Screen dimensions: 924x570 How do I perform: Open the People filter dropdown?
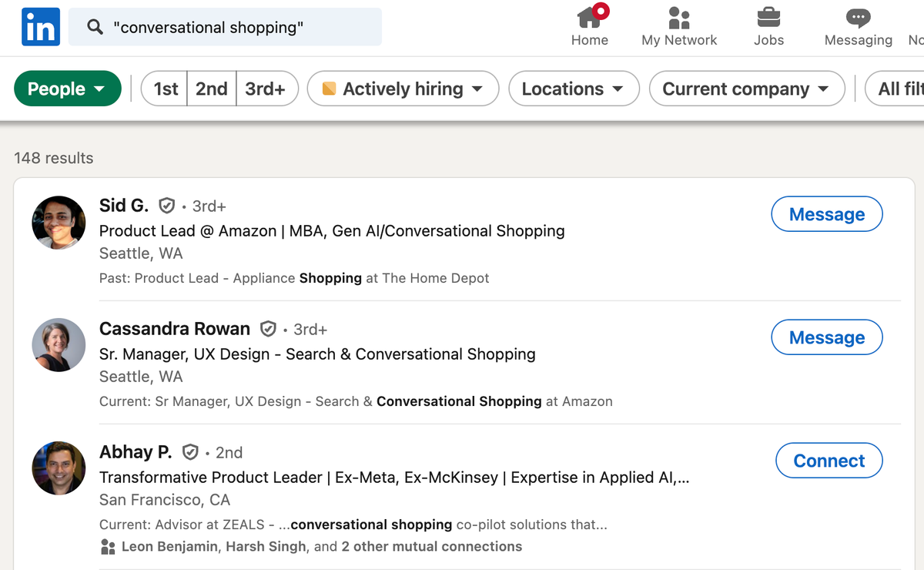[x=68, y=89]
